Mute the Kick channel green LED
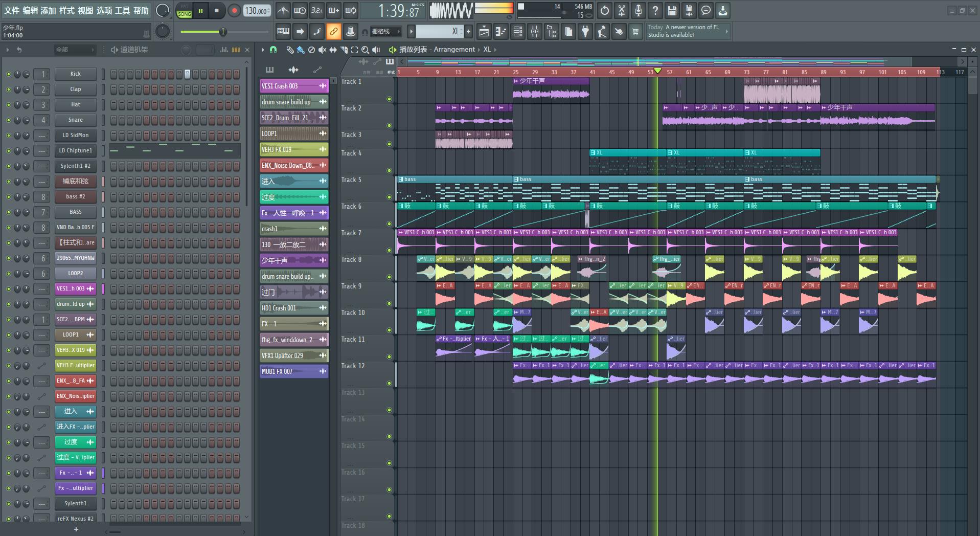Image resolution: width=980 pixels, height=536 pixels. pyautogui.click(x=8, y=74)
